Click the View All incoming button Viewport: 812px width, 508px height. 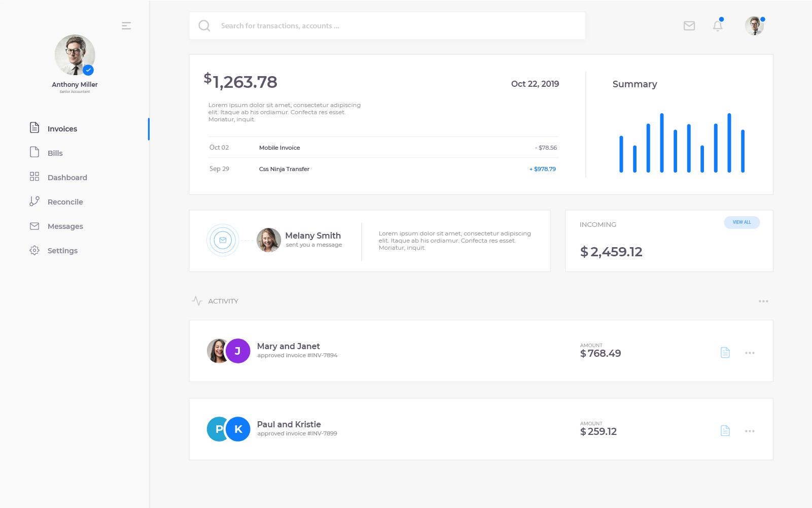click(742, 222)
